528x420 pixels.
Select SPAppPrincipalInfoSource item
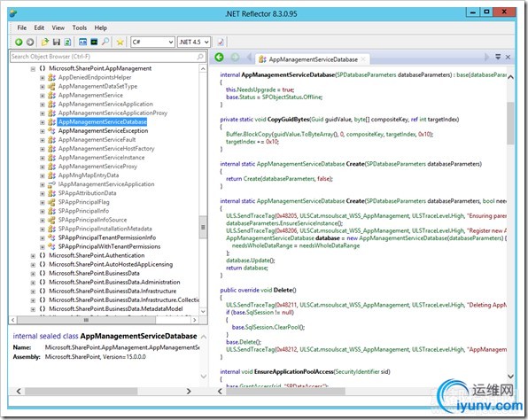click(92, 220)
